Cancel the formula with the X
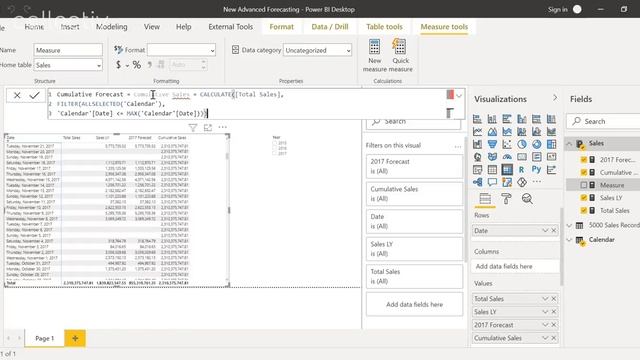This screenshot has width=640, height=360. (x=17, y=96)
